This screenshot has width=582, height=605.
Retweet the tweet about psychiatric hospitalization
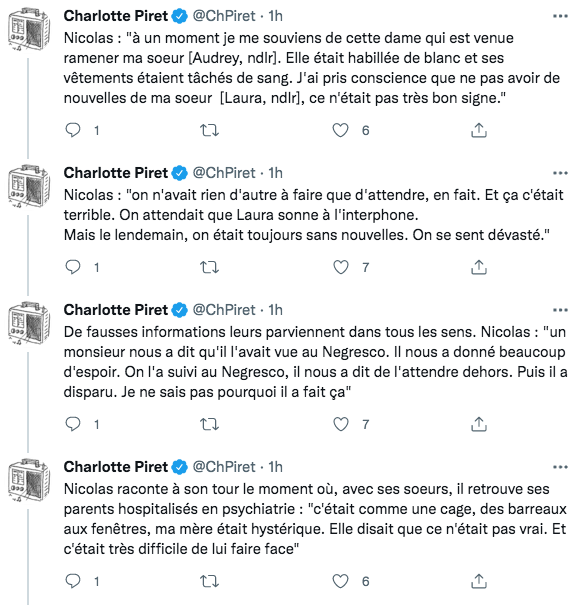209,581
